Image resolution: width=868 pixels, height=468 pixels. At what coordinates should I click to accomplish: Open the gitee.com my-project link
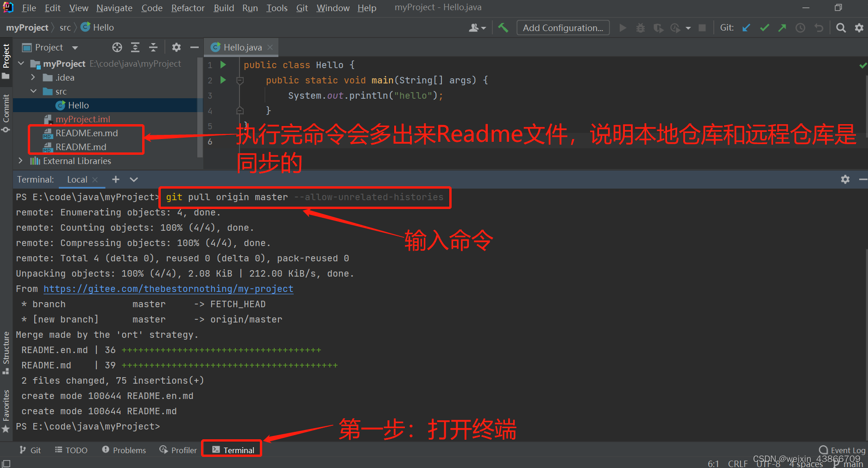[169, 289]
